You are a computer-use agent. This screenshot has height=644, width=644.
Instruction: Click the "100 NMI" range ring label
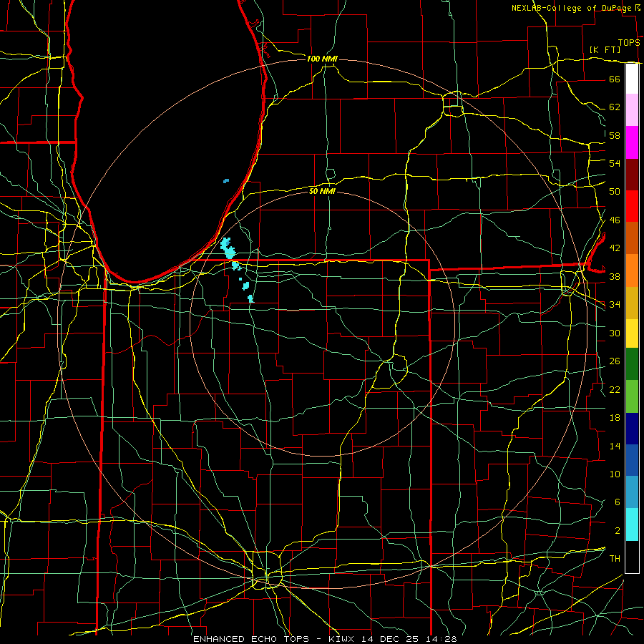coord(323,59)
